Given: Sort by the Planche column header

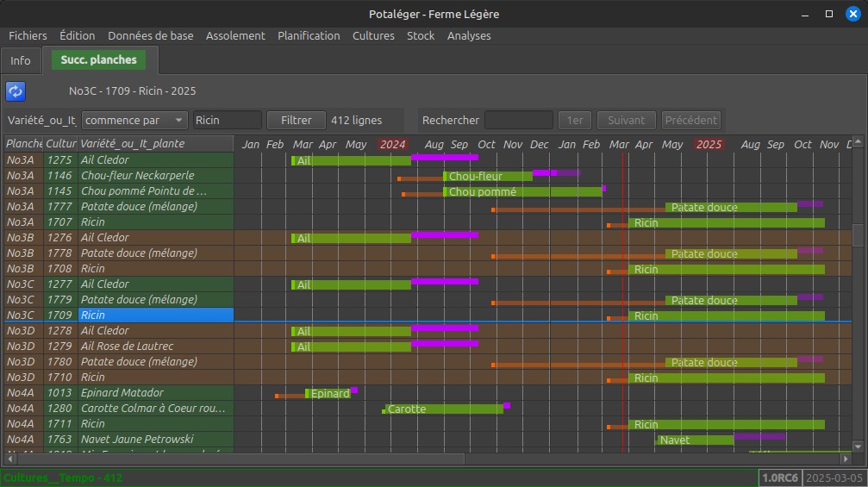Looking at the screenshot, I should (23, 144).
